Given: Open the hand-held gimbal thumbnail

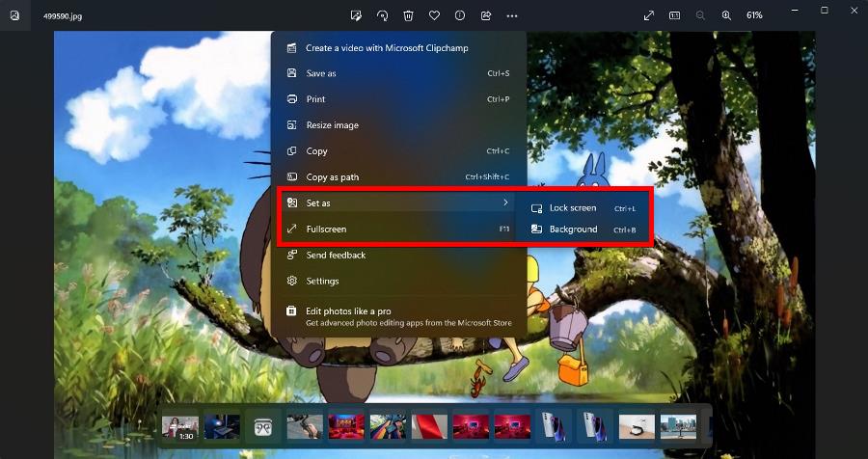Looking at the screenshot, I should (305, 426).
